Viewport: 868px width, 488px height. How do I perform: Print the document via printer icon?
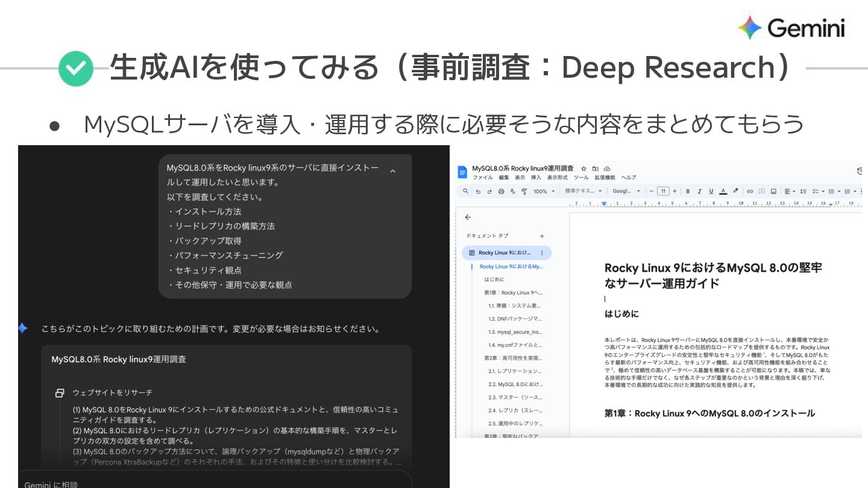(x=502, y=191)
